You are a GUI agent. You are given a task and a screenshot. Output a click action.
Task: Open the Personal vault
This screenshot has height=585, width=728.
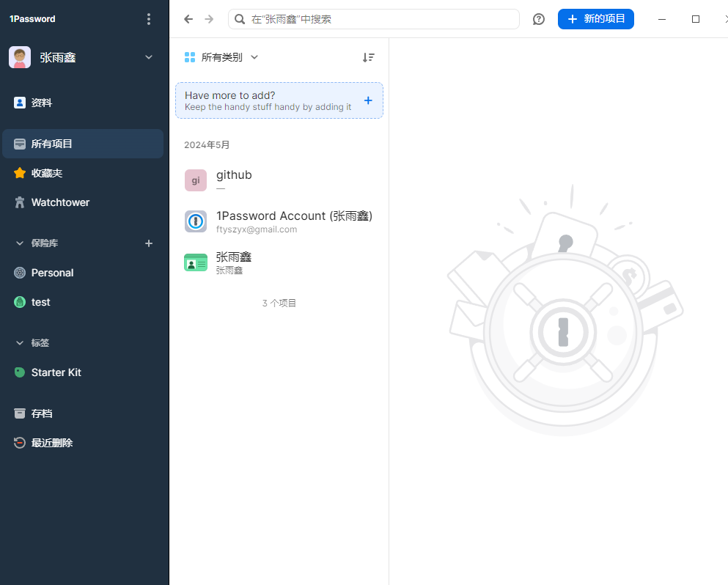click(52, 273)
